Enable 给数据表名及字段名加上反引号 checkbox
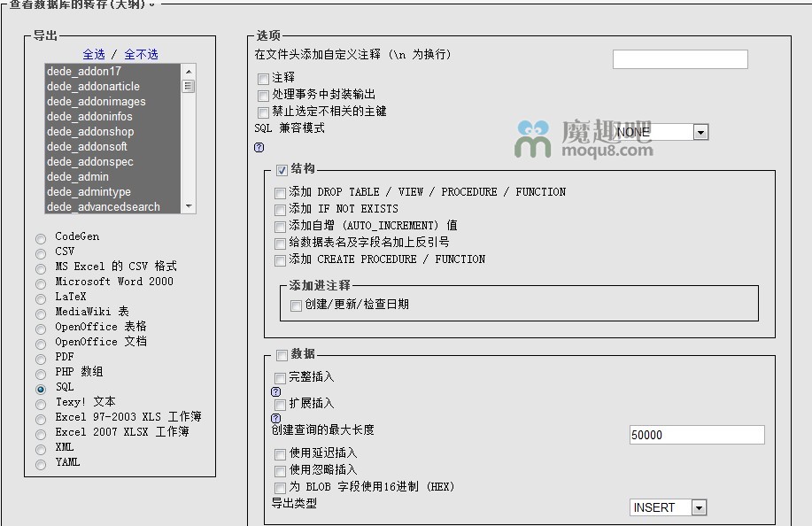This screenshot has height=526, width=812. 280,244
